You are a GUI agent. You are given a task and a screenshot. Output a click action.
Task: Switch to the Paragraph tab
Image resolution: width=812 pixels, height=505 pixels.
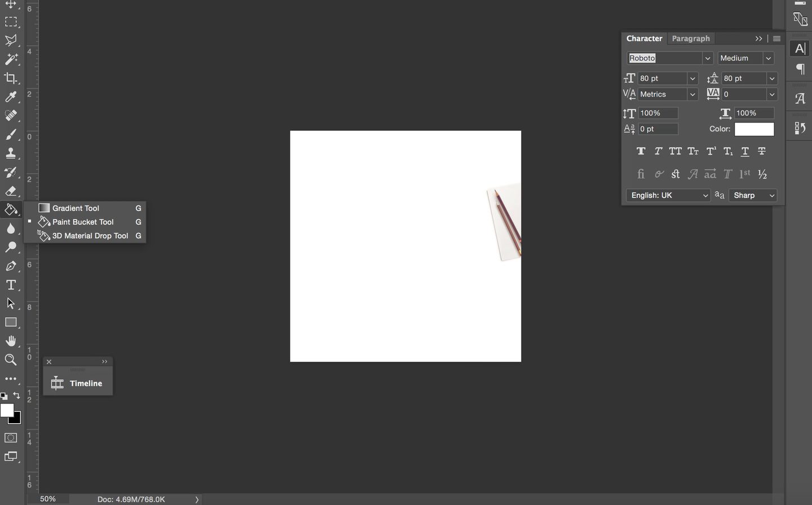[x=690, y=38]
